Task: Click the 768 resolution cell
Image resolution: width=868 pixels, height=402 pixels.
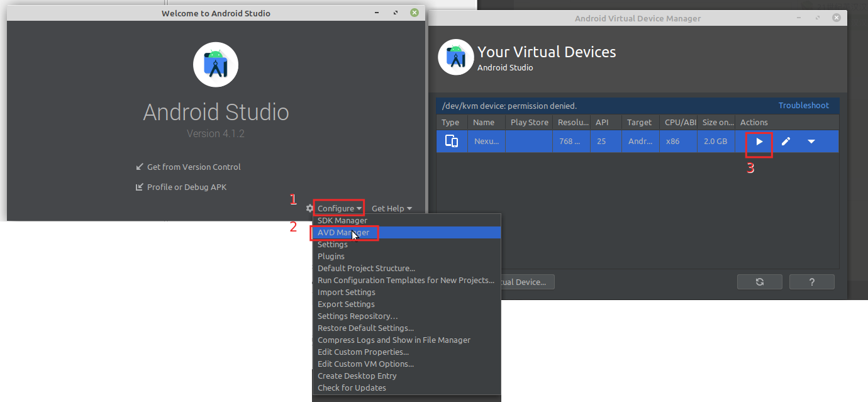Action: [572, 142]
